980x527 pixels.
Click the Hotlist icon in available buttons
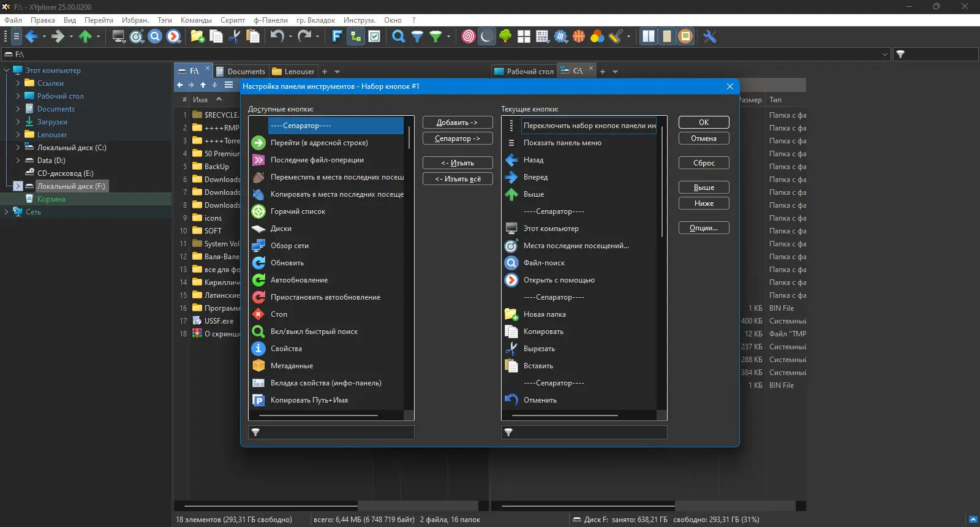(x=258, y=211)
